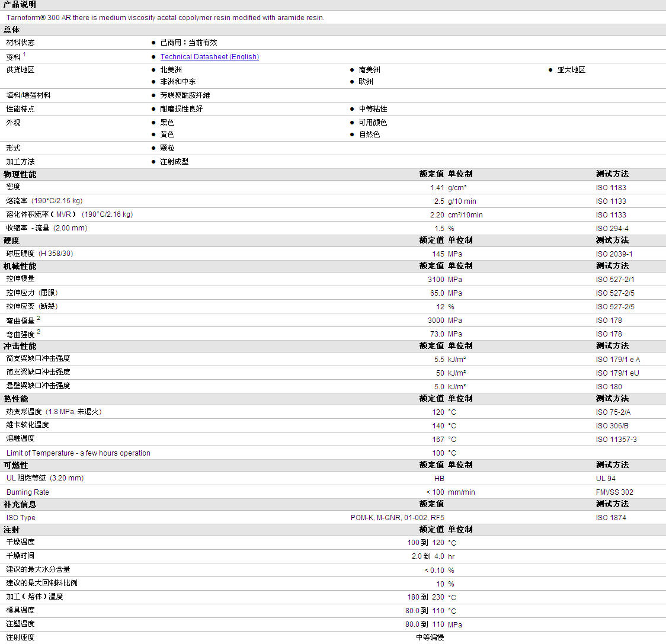Select the '拉伸应力 (屈服)' row label
Viewport: 666px width, 644px height.
click(x=32, y=293)
